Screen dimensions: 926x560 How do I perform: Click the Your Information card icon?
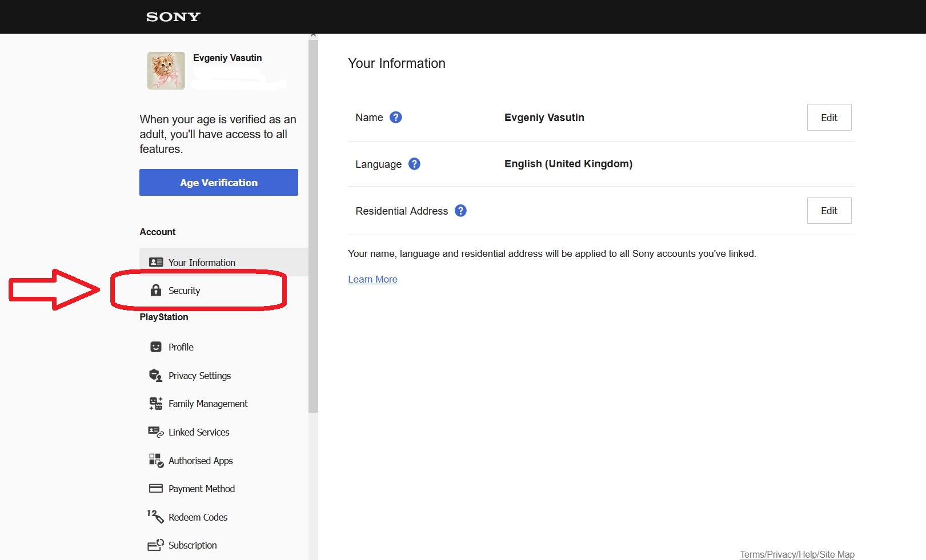click(x=156, y=262)
